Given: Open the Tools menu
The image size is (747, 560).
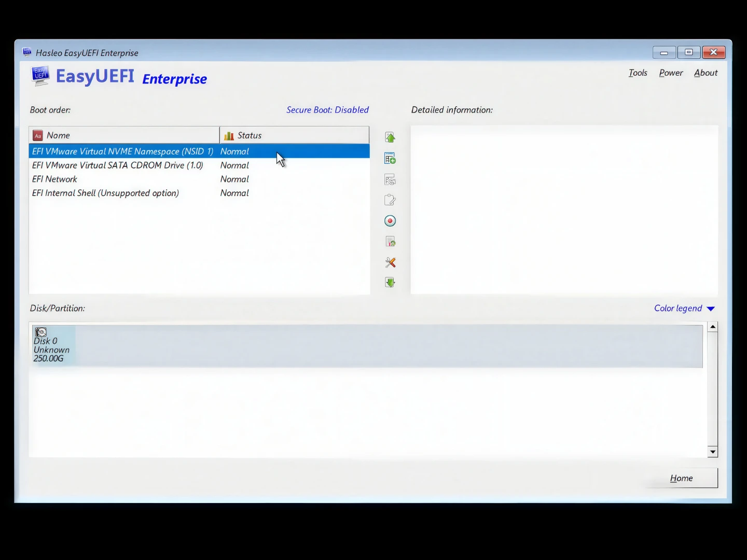Looking at the screenshot, I should click(x=638, y=73).
